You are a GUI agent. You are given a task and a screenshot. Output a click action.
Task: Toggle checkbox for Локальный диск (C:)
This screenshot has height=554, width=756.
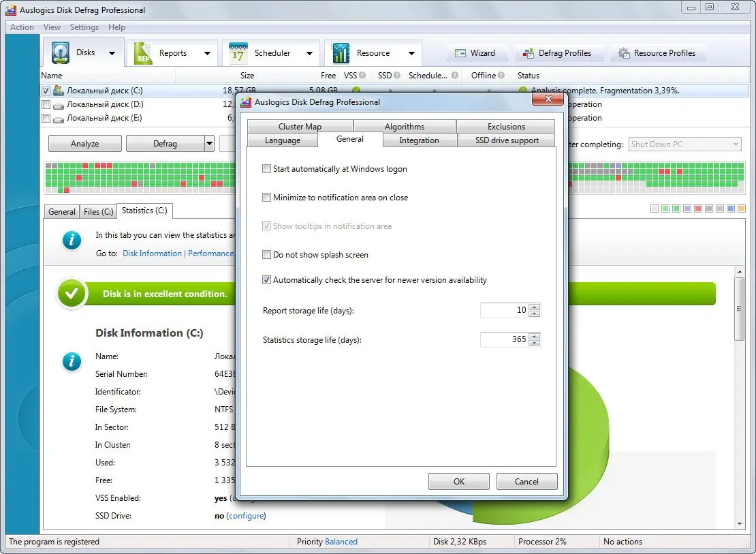pos(46,91)
